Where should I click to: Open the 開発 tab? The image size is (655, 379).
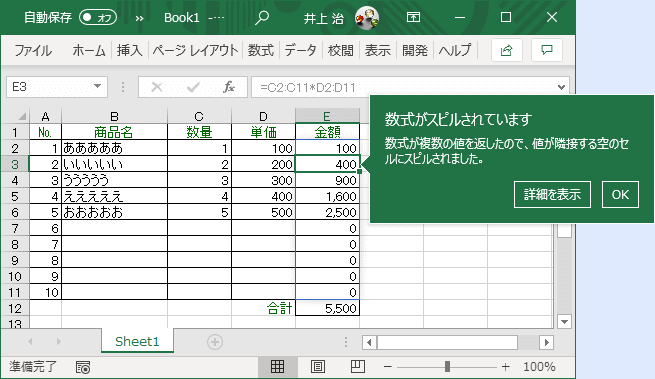pos(414,51)
